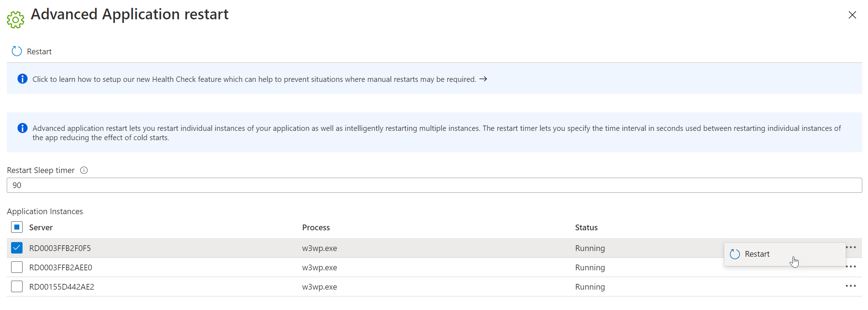This screenshot has width=868, height=310.
Task: Select server name RD0003FFB2AEE0
Action: [x=61, y=267]
